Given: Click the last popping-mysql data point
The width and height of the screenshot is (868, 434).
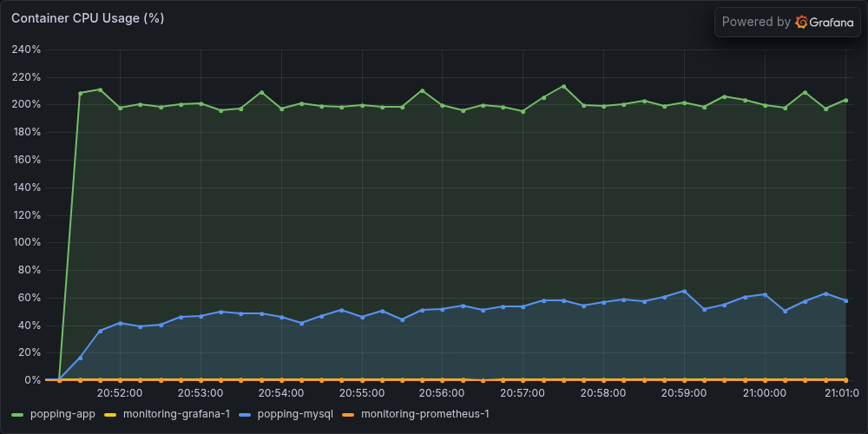Looking at the screenshot, I should click(x=845, y=300).
